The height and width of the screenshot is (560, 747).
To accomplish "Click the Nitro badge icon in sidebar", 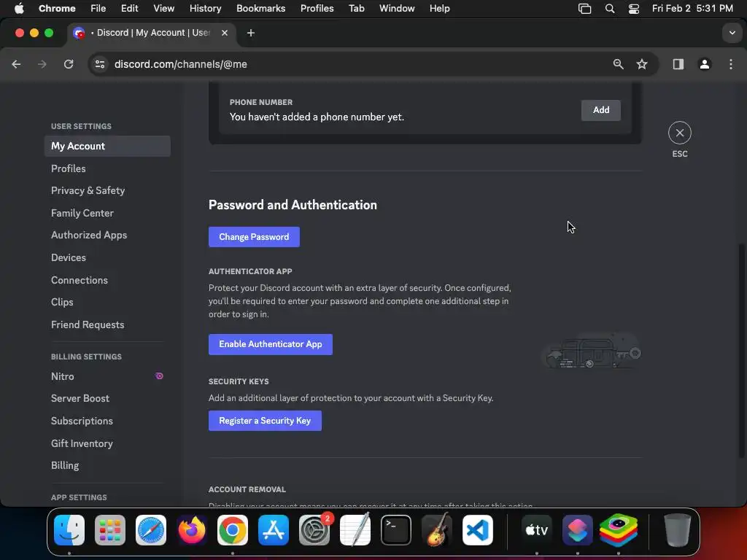I will click(159, 376).
